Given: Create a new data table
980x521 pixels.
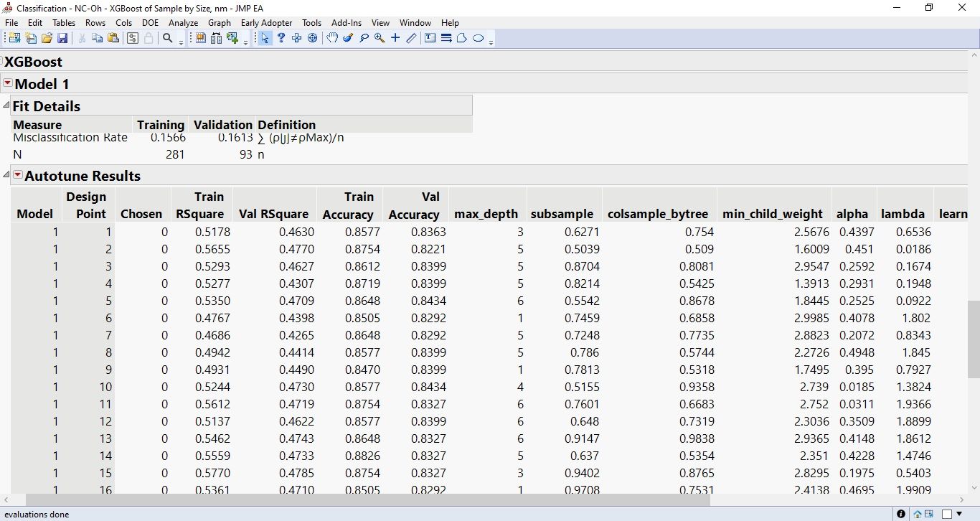Looking at the screenshot, I should pyautogui.click(x=14, y=38).
